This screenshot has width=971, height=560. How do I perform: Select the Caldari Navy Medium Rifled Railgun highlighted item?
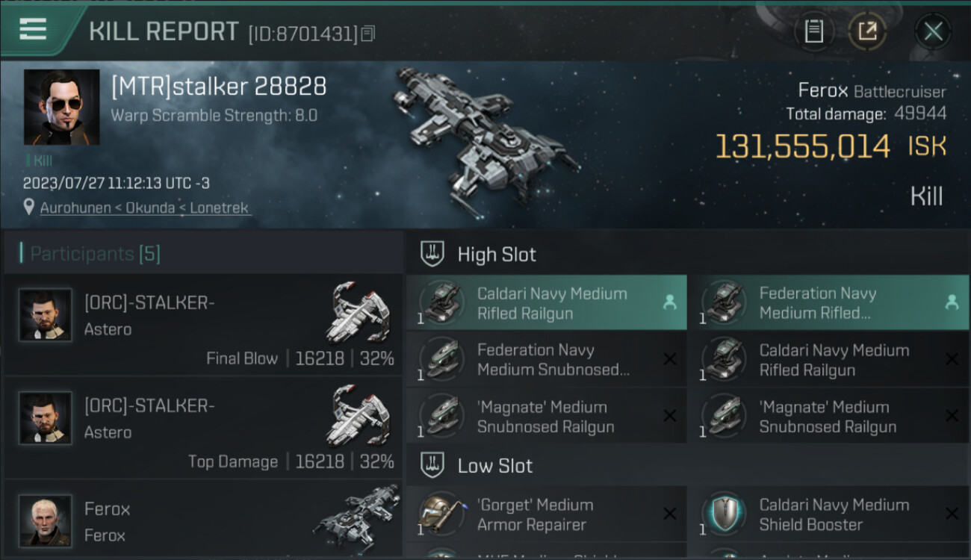(546, 303)
